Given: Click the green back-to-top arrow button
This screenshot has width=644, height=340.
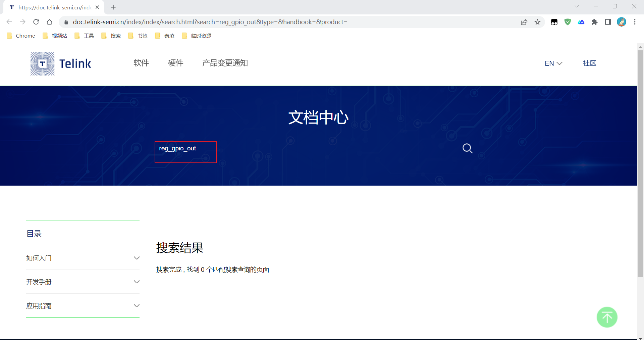Looking at the screenshot, I should pyautogui.click(x=607, y=317).
